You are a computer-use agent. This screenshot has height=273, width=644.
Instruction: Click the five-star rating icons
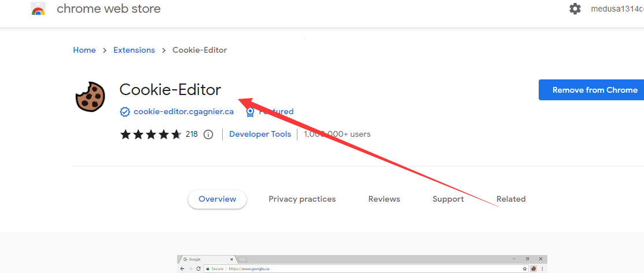(150, 134)
